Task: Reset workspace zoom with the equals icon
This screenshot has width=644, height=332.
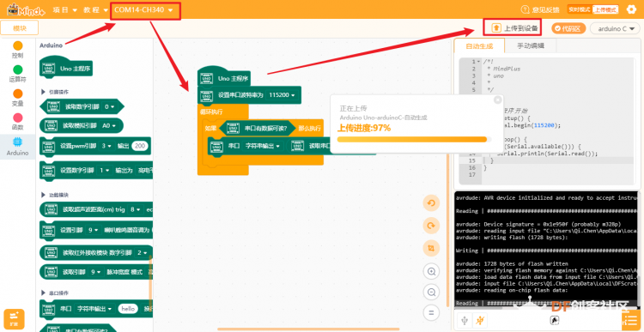Action: coord(431,313)
